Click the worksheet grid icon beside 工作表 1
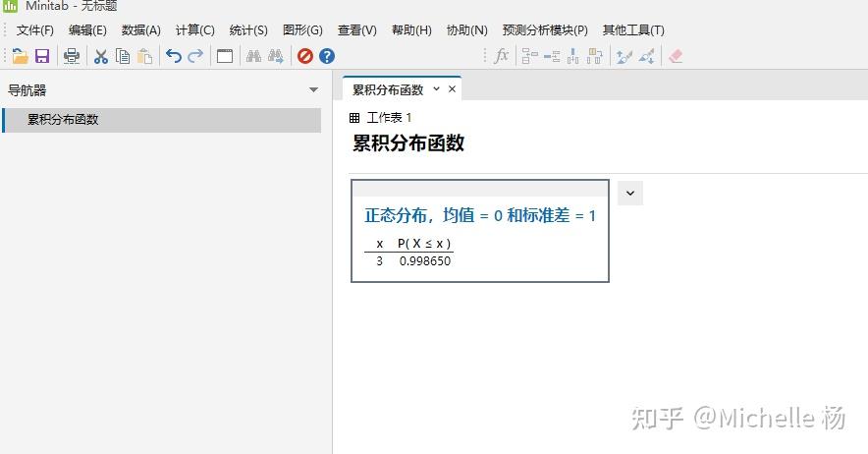 [354, 118]
